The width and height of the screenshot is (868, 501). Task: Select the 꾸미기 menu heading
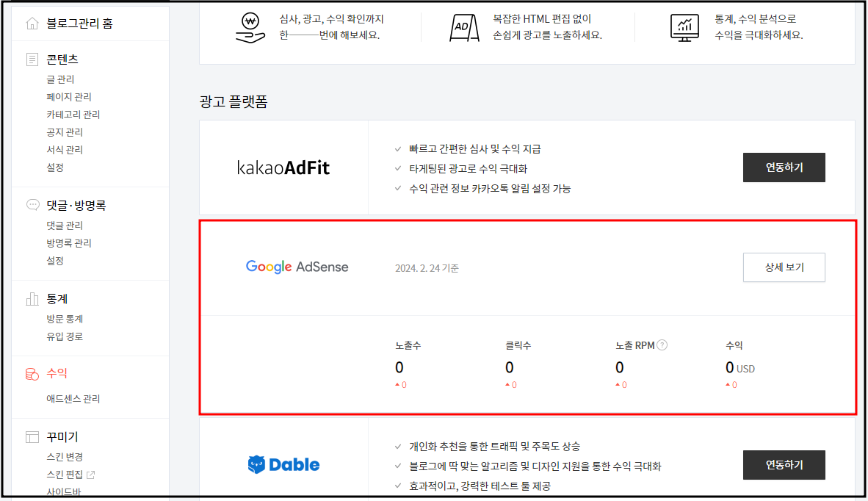tap(62, 437)
